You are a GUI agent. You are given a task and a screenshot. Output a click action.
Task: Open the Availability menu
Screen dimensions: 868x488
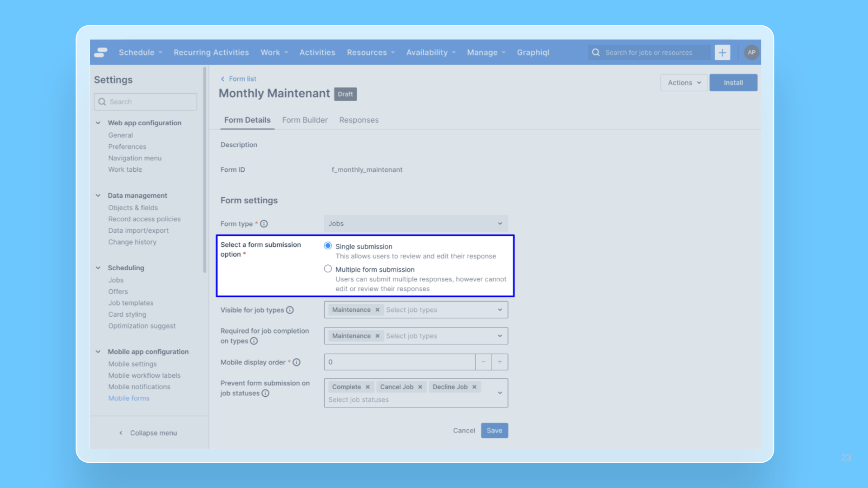pyautogui.click(x=431, y=52)
